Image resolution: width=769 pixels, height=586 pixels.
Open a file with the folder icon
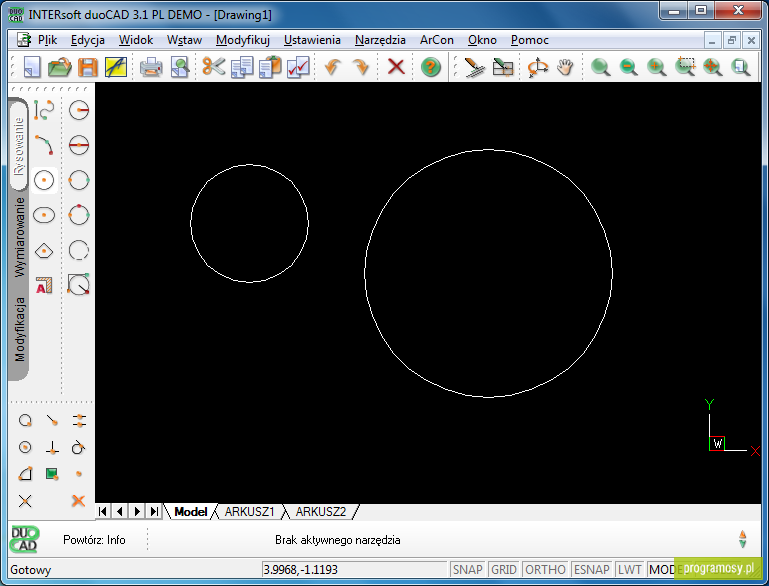(59, 67)
